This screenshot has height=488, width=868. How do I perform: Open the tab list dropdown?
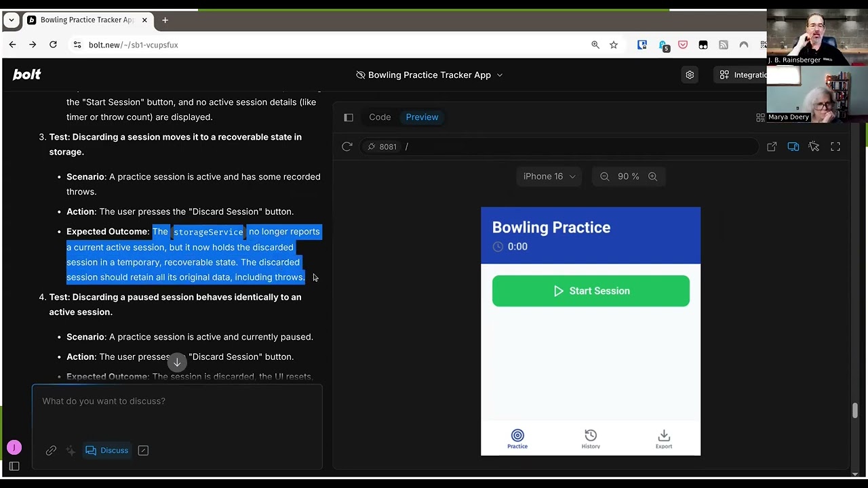coord(12,20)
